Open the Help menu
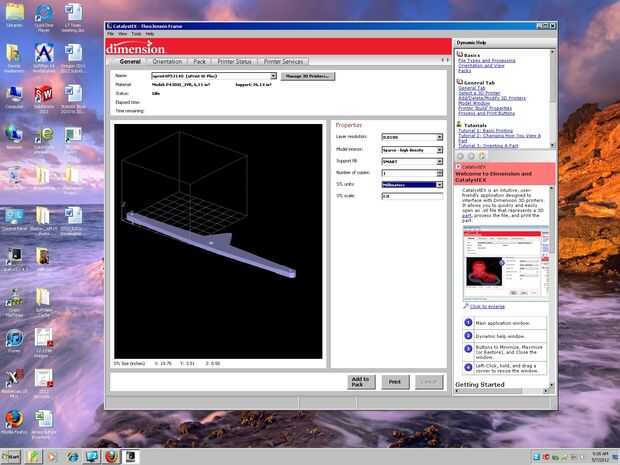 (x=149, y=34)
